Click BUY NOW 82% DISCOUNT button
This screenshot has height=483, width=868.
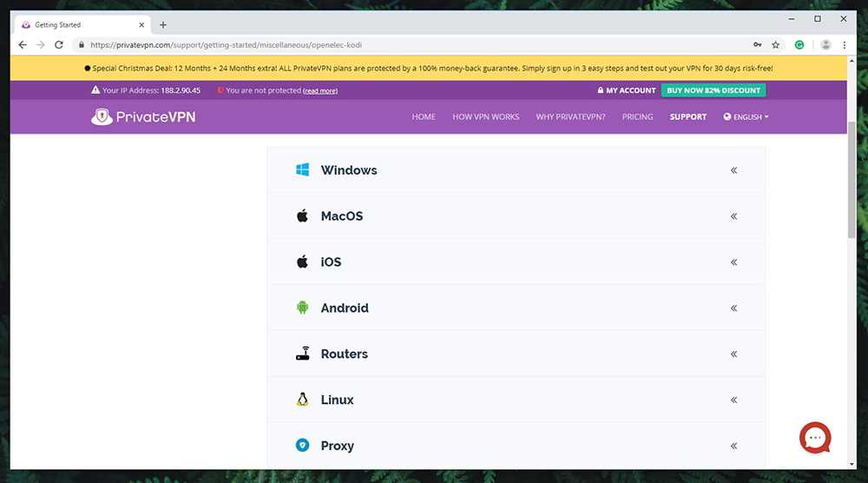click(713, 90)
